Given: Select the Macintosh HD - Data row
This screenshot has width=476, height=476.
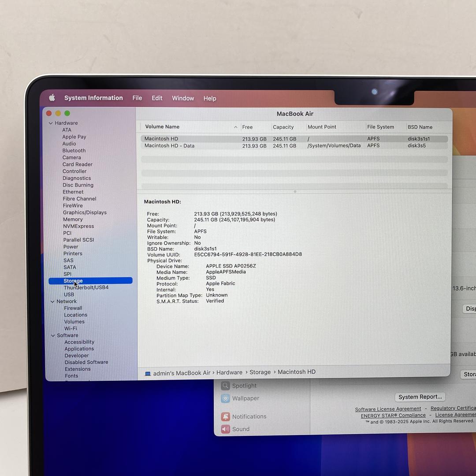Looking at the screenshot, I should tap(294, 146).
